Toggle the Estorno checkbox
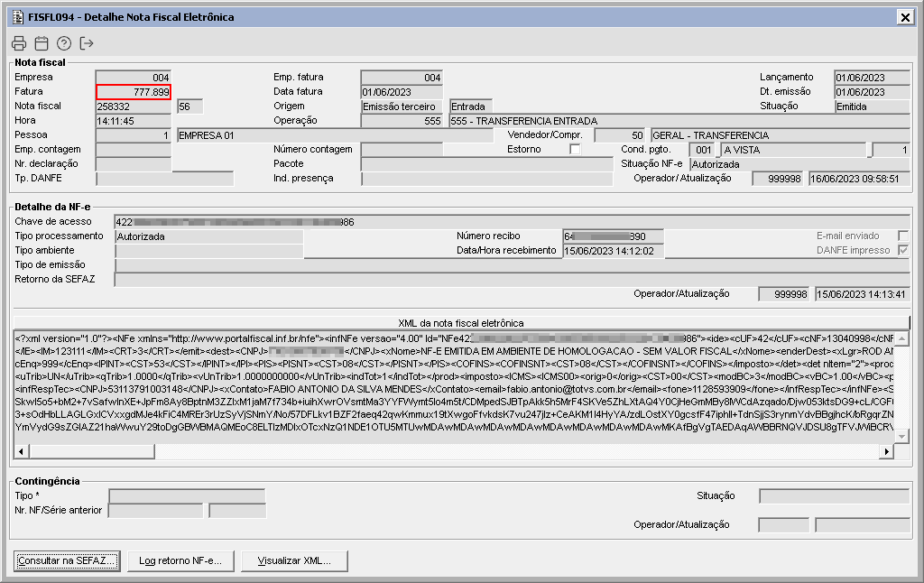This screenshot has width=924, height=583. pos(575,150)
